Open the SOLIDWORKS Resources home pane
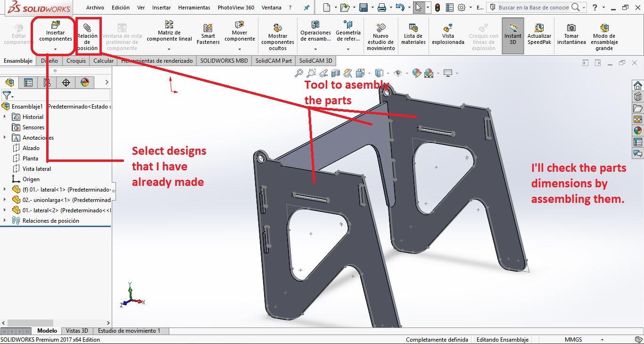Screen dimensions: 644x344 [x=638, y=85]
